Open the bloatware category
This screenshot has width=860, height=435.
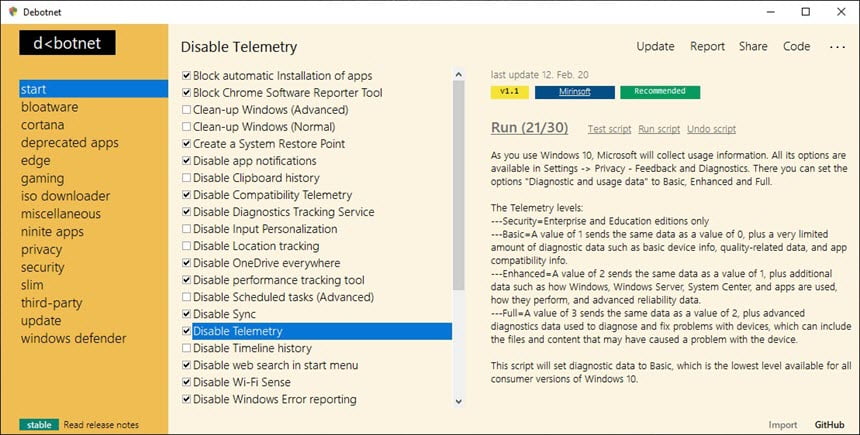[49, 107]
